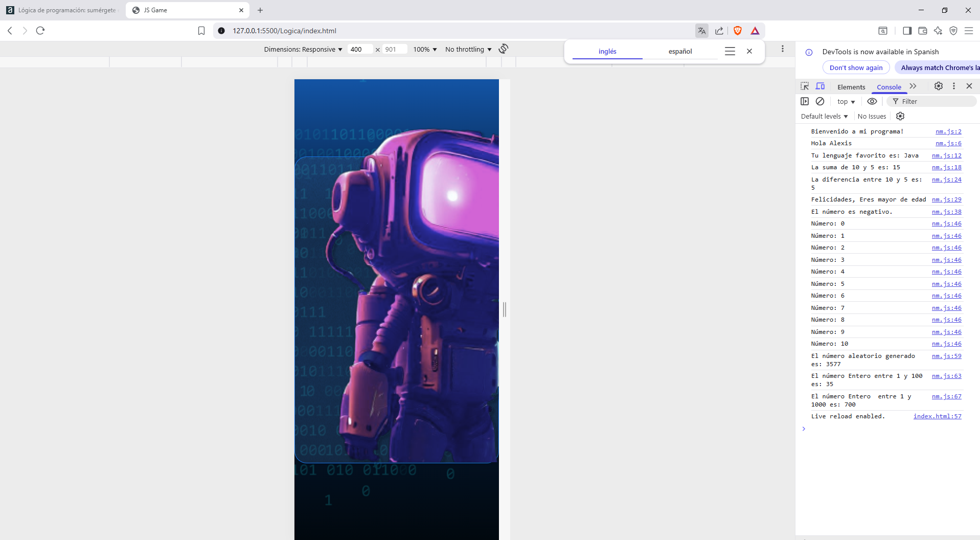Viewport: 980px width, 540px height.
Task: Click the browser back arrow
Action: pos(10,31)
